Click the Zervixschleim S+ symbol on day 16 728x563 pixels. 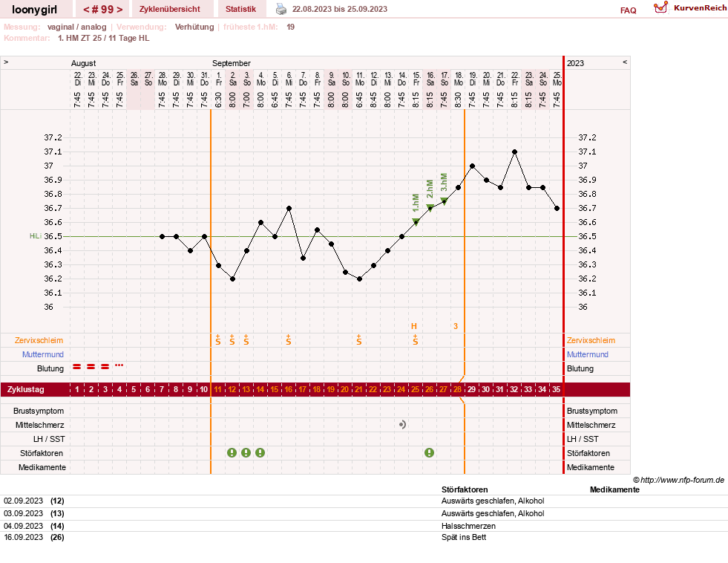click(289, 340)
